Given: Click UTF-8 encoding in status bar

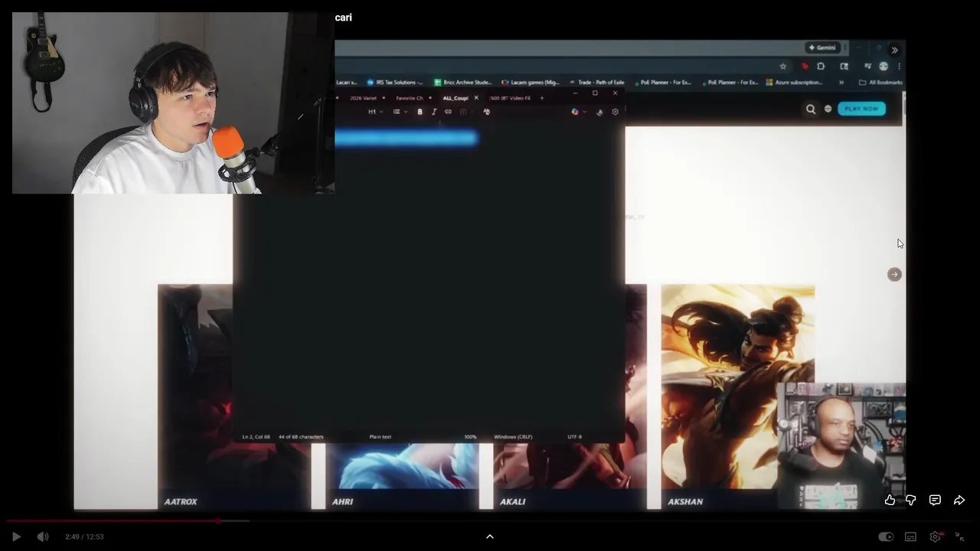Looking at the screenshot, I should coord(574,437).
